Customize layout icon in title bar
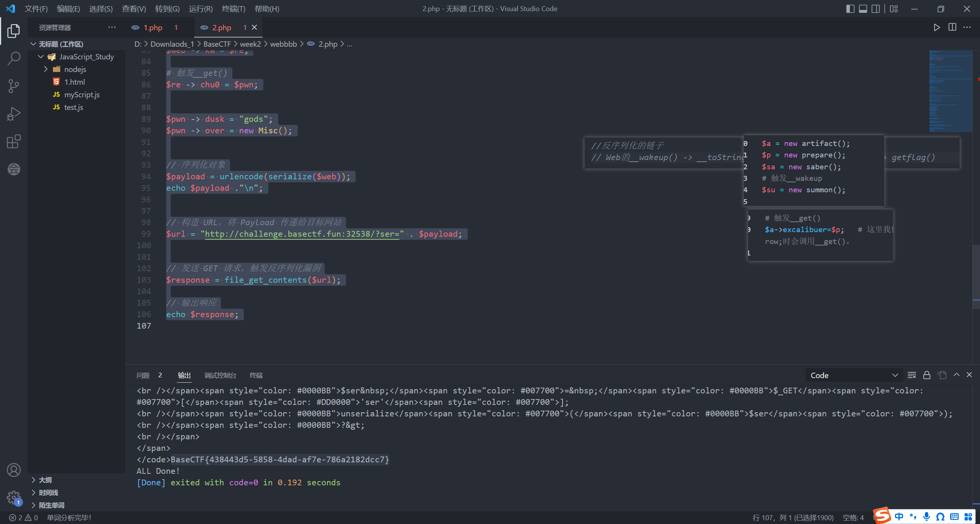 click(894, 9)
